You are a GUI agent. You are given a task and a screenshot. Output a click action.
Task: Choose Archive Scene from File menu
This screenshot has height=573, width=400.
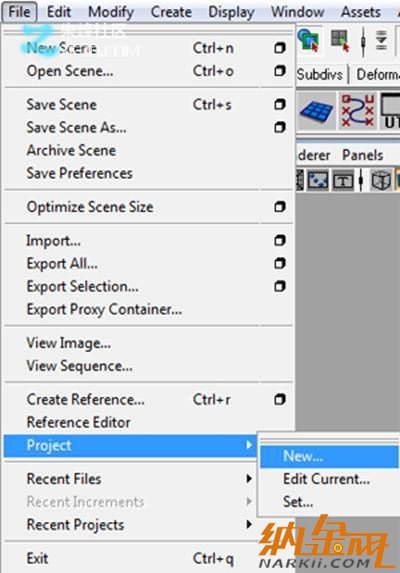pyautogui.click(x=72, y=150)
